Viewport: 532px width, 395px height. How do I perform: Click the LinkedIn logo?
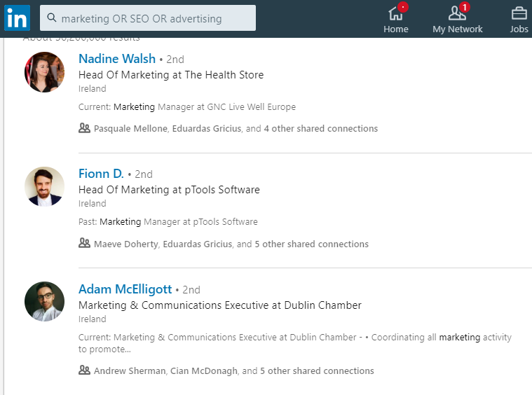coord(17,18)
